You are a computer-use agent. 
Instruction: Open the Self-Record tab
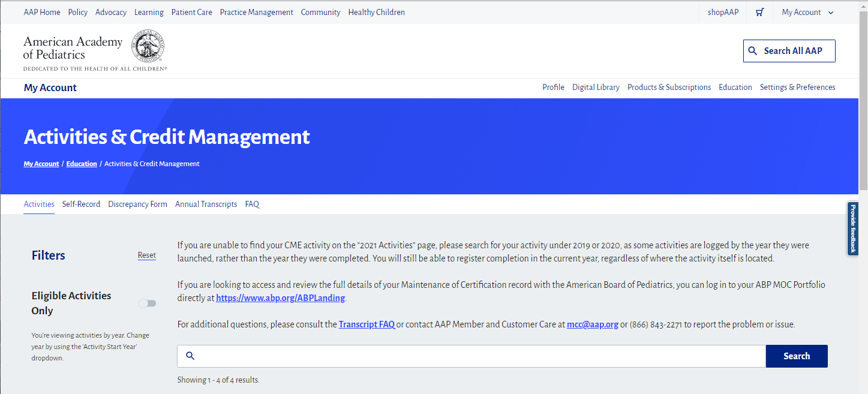pyautogui.click(x=81, y=204)
